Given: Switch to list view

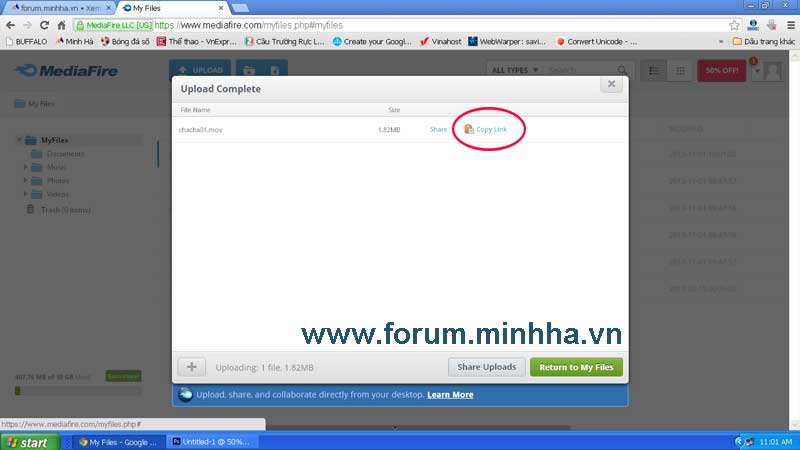Looking at the screenshot, I should pyautogui.click(x=654, y=71).
